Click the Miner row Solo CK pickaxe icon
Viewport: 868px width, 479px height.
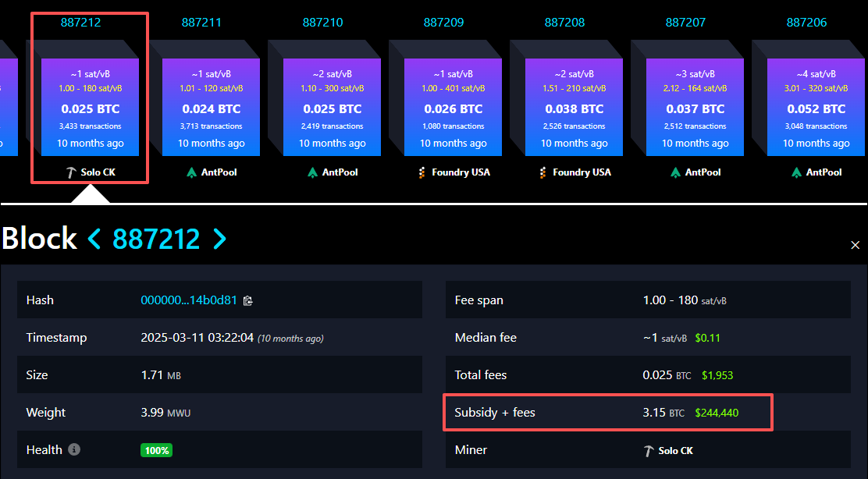point(649,451)
